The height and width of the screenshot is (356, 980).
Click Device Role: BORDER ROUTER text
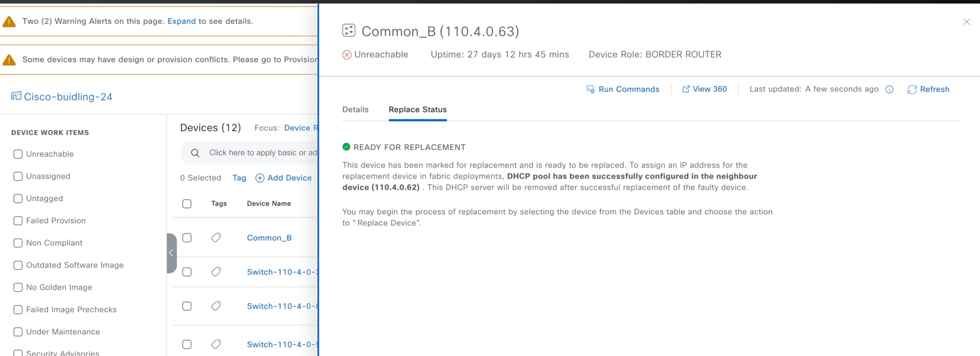[x=655, y=55]
